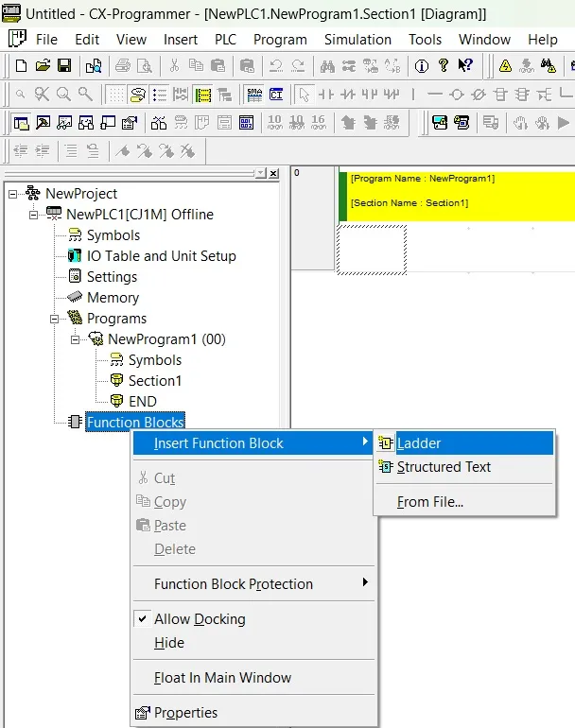Toggle the yellow rung annotations button
The height and width of the screenshot is (728, 575).
click(203, 95)
